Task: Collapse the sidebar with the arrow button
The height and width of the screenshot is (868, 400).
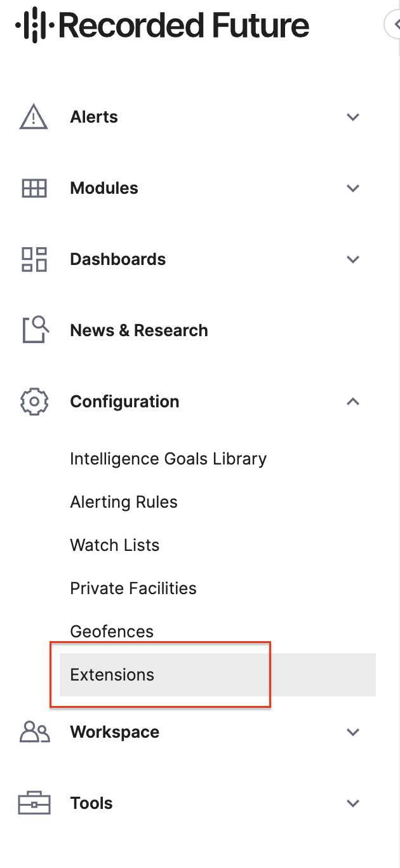Action: pos(394,24)
